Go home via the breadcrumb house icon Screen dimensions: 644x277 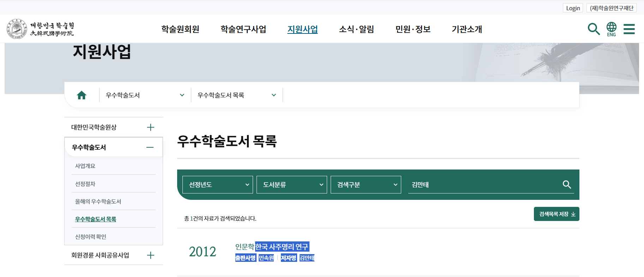tap(82, 95)
